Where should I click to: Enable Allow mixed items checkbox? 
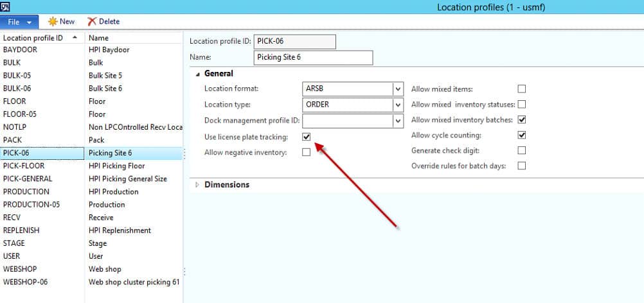click(x=522, y=89)
